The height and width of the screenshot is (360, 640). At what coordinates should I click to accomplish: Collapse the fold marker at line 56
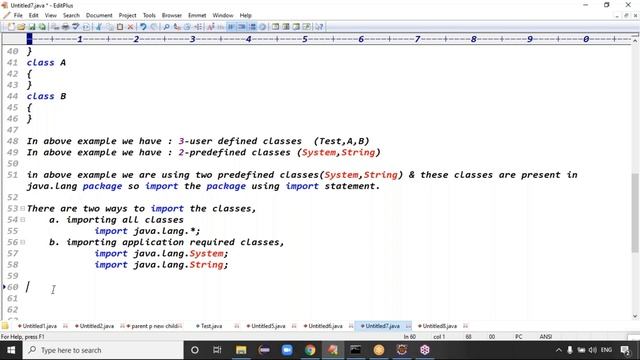coord(22,242)
